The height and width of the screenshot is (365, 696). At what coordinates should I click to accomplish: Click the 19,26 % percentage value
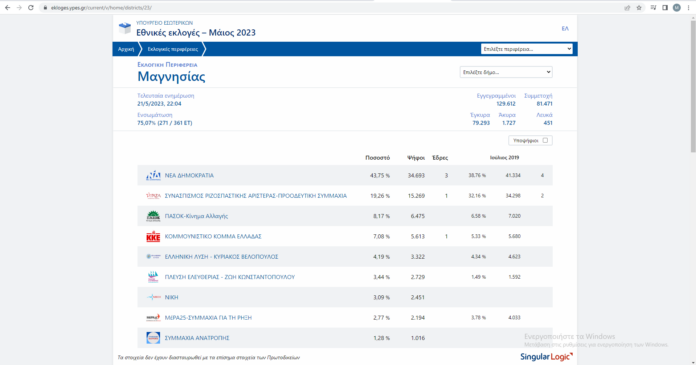[380, 196]
